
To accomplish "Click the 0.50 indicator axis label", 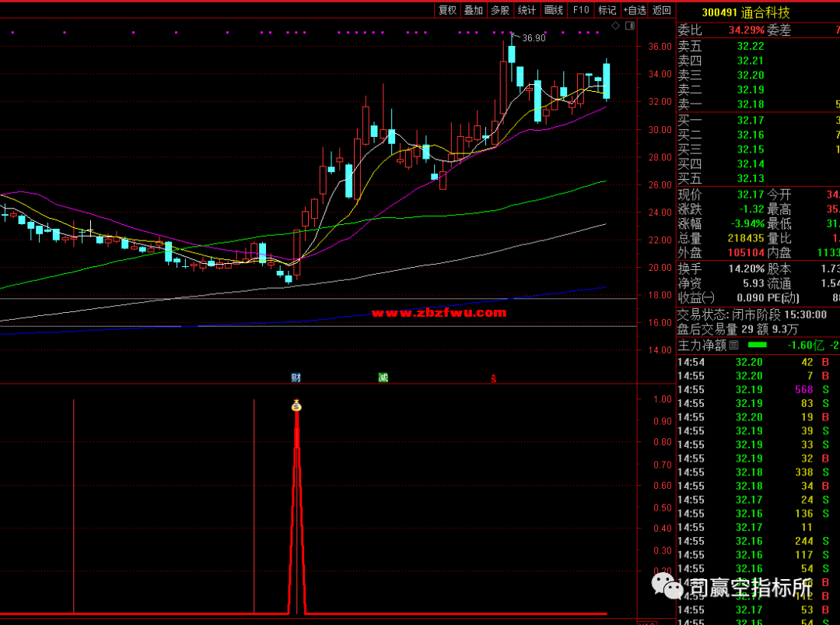I will (x=662, y=507).
